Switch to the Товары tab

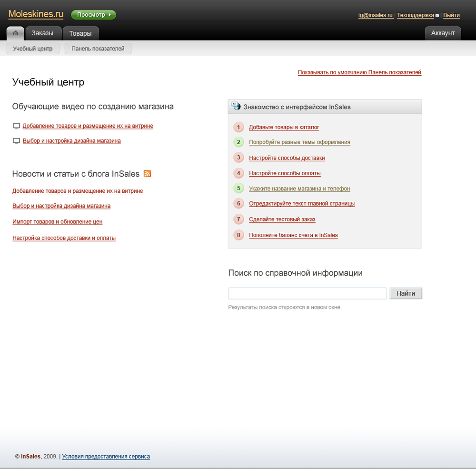(x=80, y=33)
